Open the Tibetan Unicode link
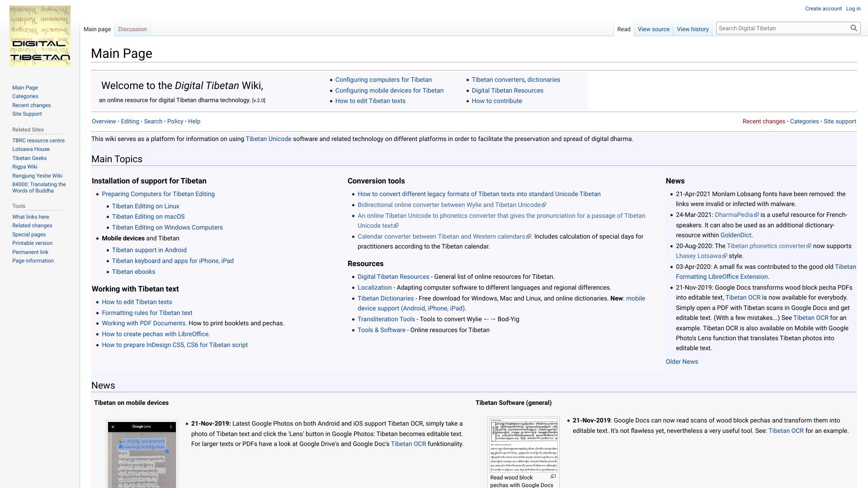868x488 pixels. pos(268,139)
